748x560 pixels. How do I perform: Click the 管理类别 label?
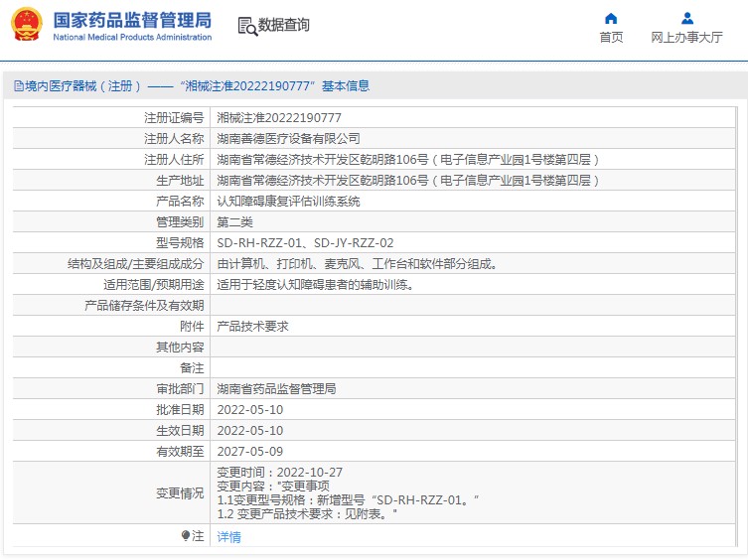(180, 221)
